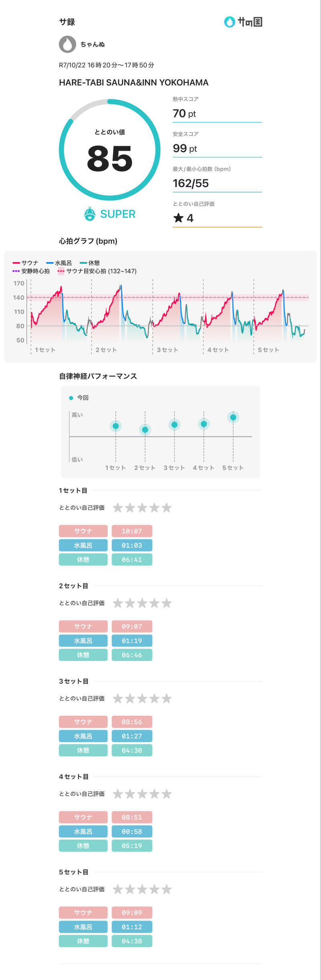Click the 今回 legend dot
Viewport: 321px width, 980px height.
point(71,398)
